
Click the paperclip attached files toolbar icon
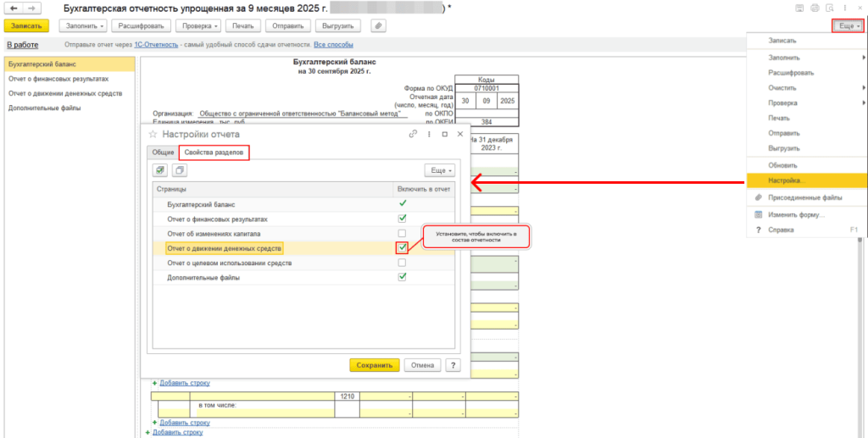click(x=378, y=25)
